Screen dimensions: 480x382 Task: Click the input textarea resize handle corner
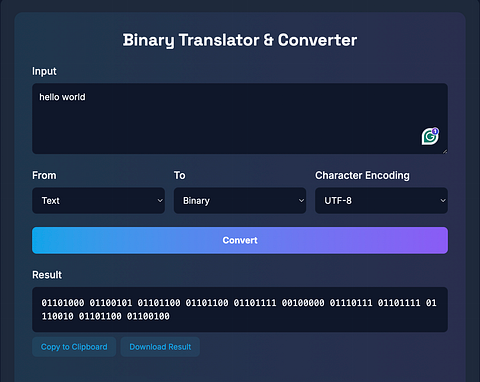(x=445, y=151)
